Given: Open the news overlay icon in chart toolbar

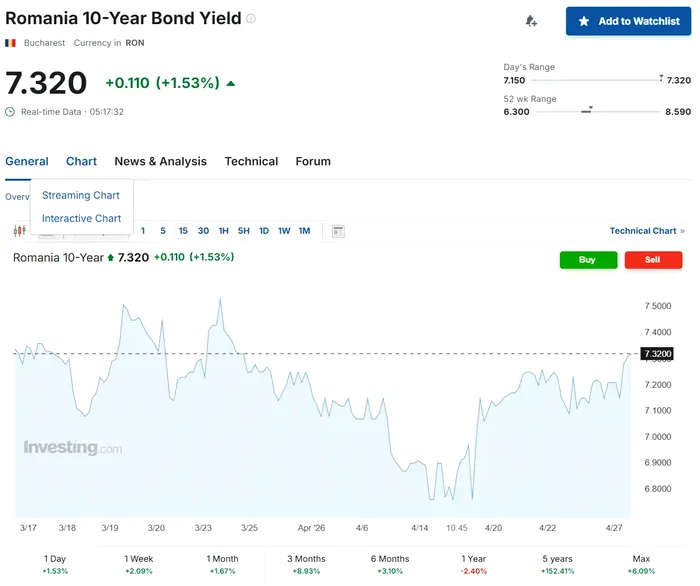Looking at the screenshot, I should [x=338, y=231].
